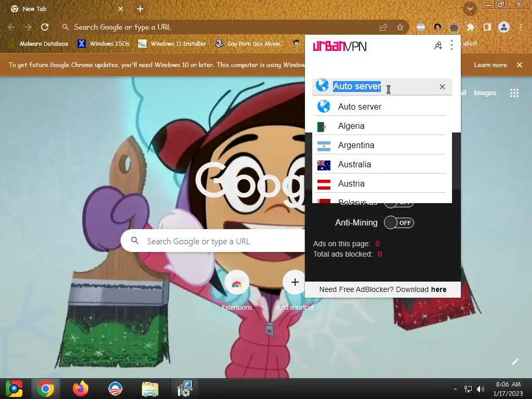
Task: Click the striped flag extension icon
Action: click(x=421, y=27)
